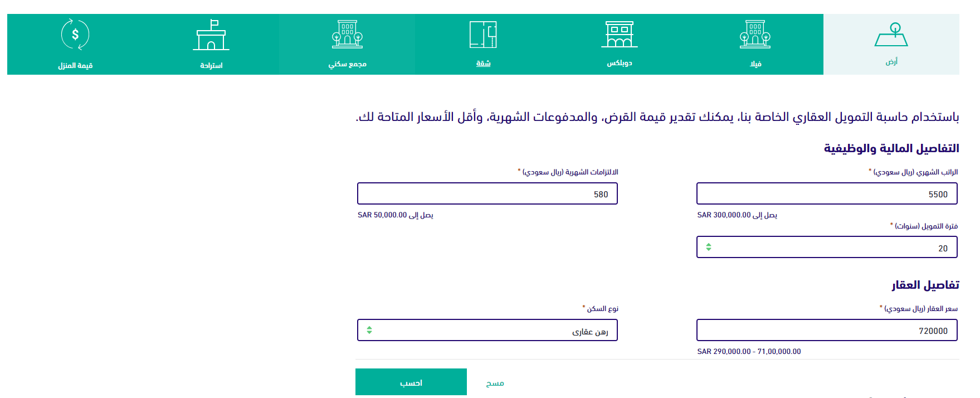Pick the apartment (شقة) floor plan icon
Viewport: 980px width, 398px height.
[x=483, y=35]
